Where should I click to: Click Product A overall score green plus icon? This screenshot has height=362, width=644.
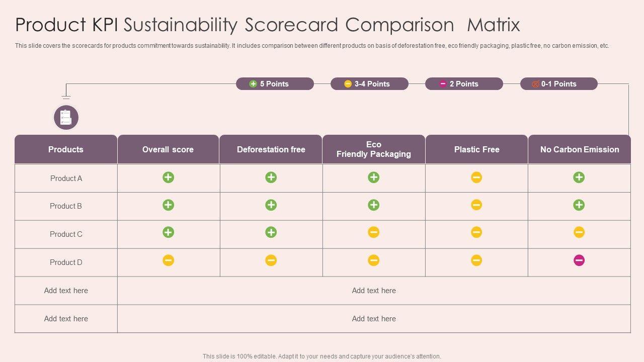click(x=168, y=177)
